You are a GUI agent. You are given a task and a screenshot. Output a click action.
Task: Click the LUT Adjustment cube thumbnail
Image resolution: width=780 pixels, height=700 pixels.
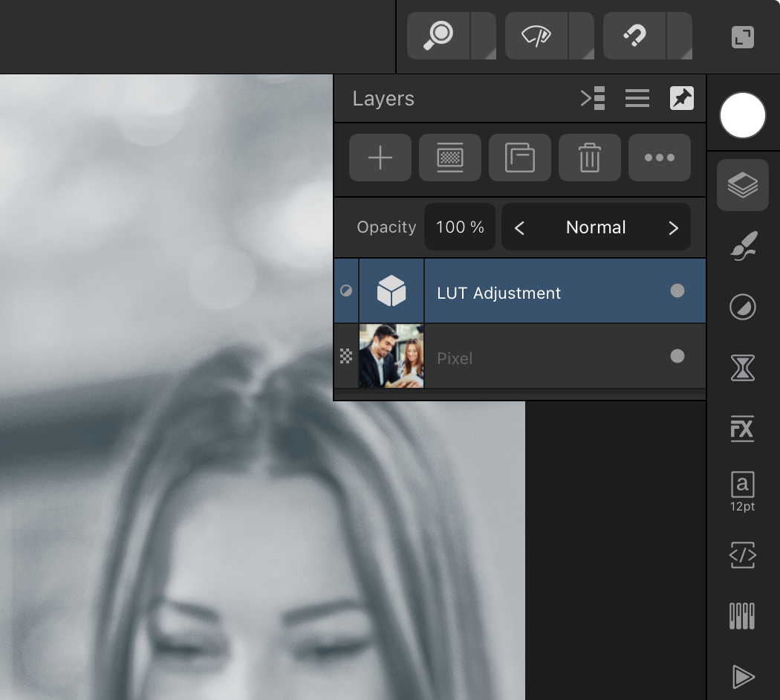(391, 291)
